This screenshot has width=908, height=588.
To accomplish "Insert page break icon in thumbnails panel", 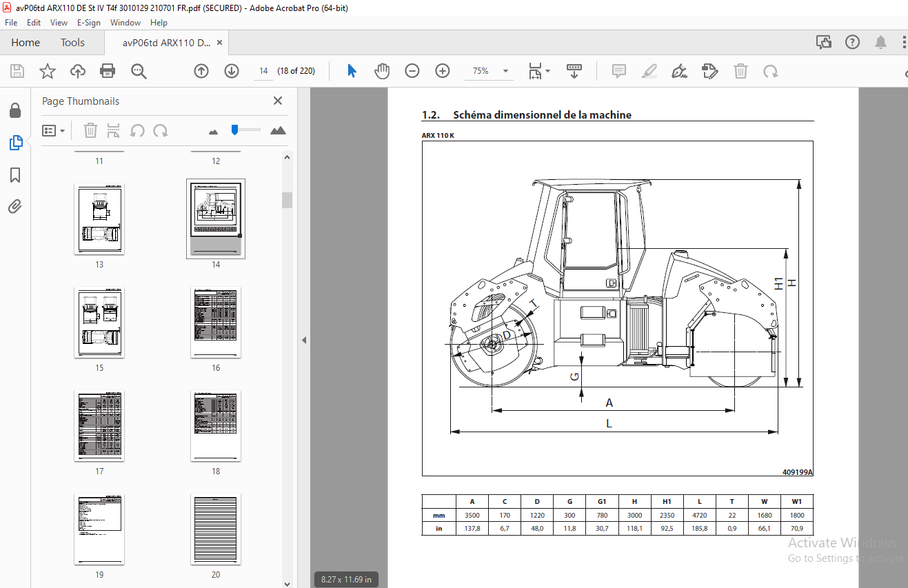I will tap(114, 130).
